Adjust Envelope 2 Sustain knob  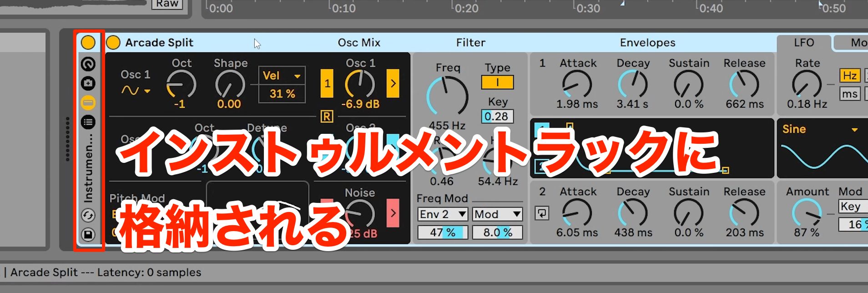coord(689,213)
